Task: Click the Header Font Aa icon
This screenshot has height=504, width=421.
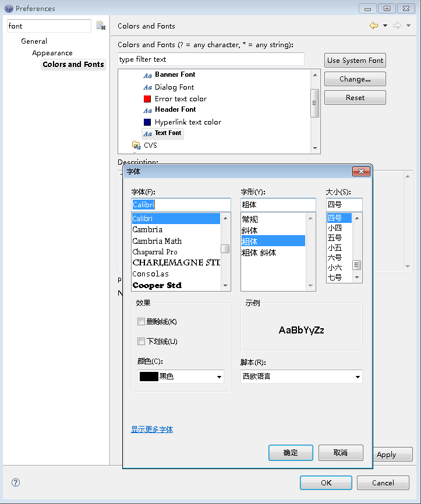Action: (x=148, y=110)
